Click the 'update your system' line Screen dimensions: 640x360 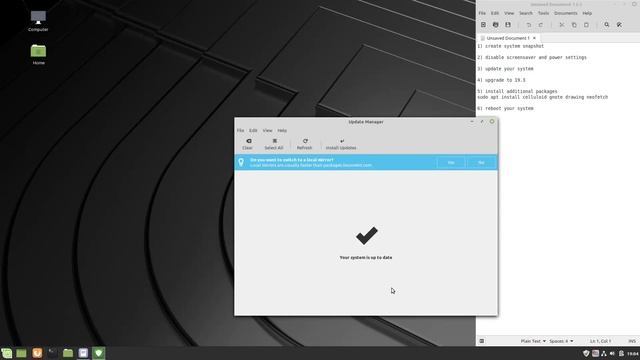pos(505,69)
